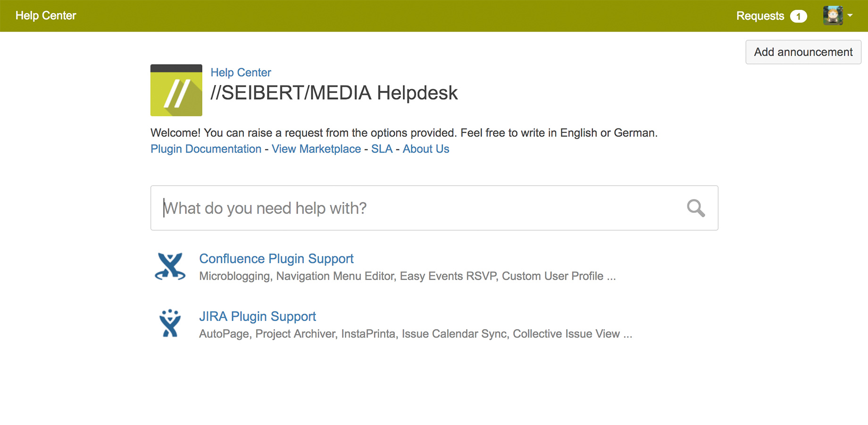Click the //SEIBERT/MEDIA helpdesk logo
The image size is (868, 425).
click(x=176, y=90)
